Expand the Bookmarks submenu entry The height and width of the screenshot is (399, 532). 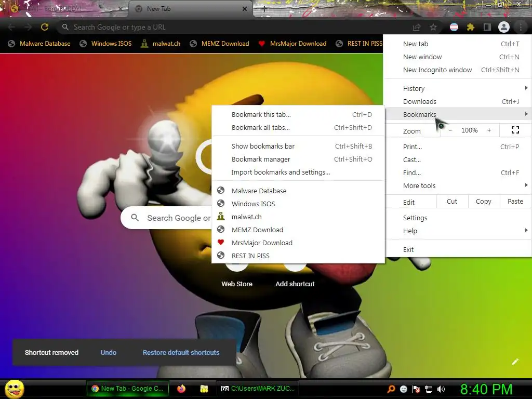click(x=458, y=114)
